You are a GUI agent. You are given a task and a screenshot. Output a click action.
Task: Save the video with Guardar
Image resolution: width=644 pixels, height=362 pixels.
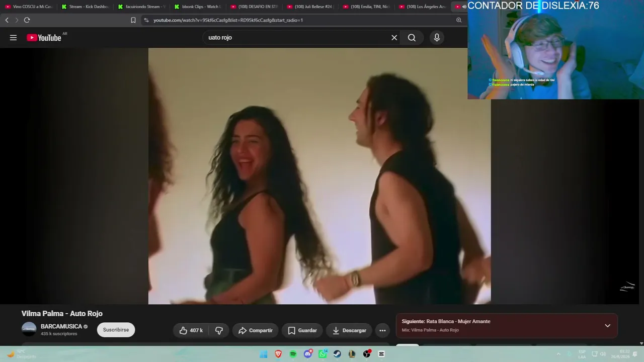pos(302,330)
